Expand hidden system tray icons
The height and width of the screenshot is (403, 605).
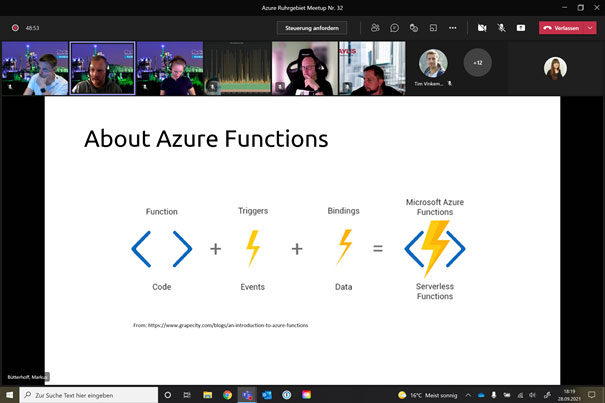coord(468,395)
